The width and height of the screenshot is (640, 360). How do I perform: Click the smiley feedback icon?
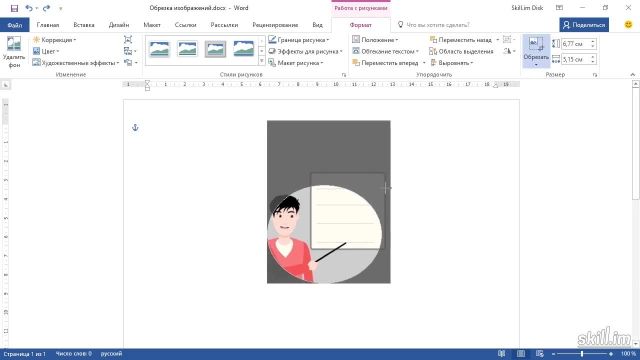(628, 24)
